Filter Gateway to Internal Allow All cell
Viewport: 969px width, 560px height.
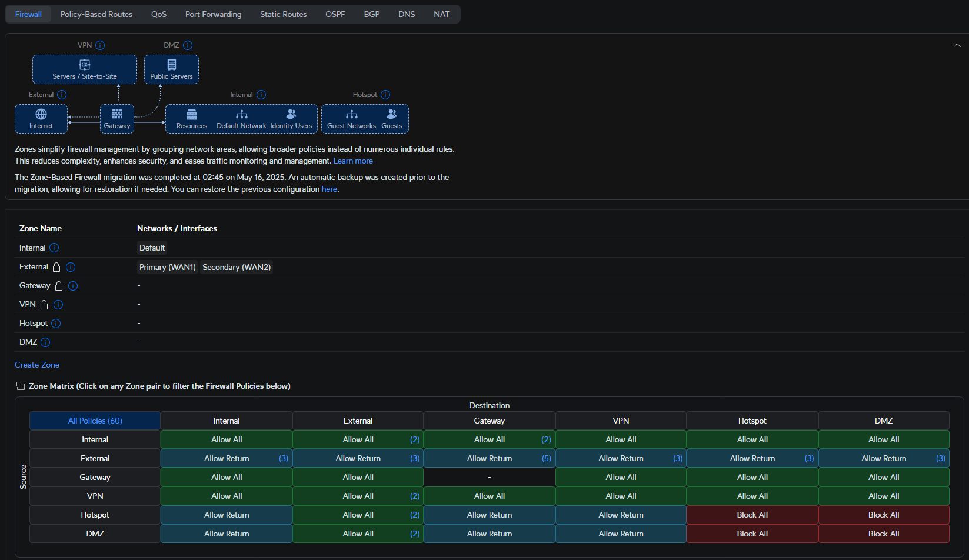[x=227, y=477]
